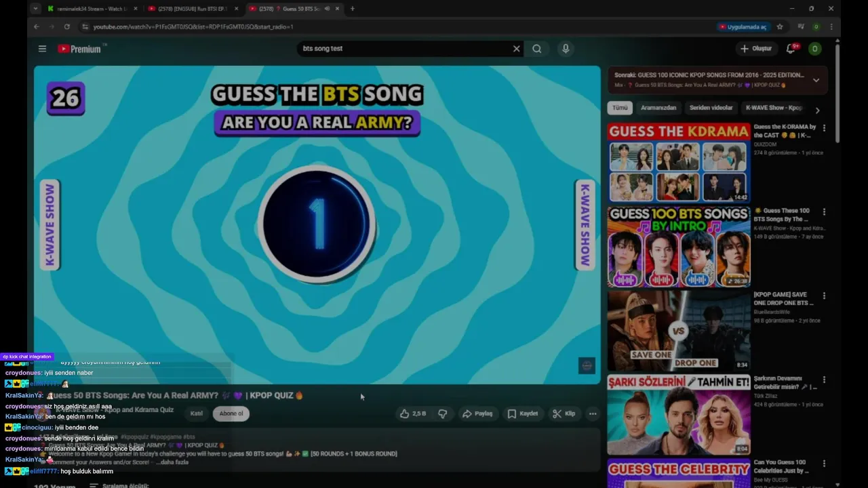The image size is (868, 488).
Task: Open the browser extensions icon
Action: tap(801, 26)
